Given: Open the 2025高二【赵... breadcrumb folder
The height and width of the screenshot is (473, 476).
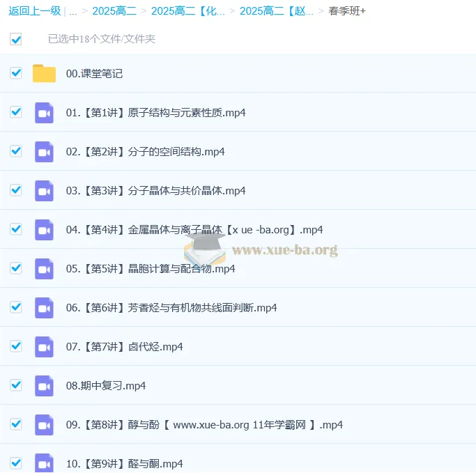Looking at the screenshot, I should tap(277, 11).
